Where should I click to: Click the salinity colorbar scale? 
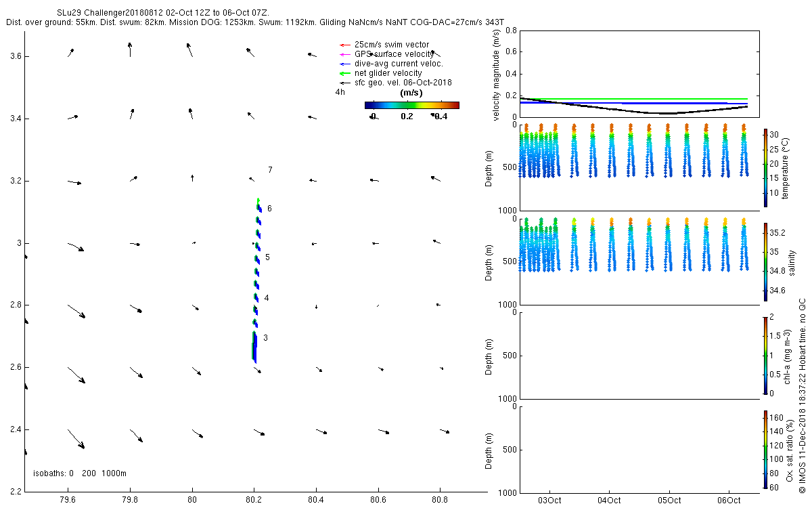tap(765, 261)
